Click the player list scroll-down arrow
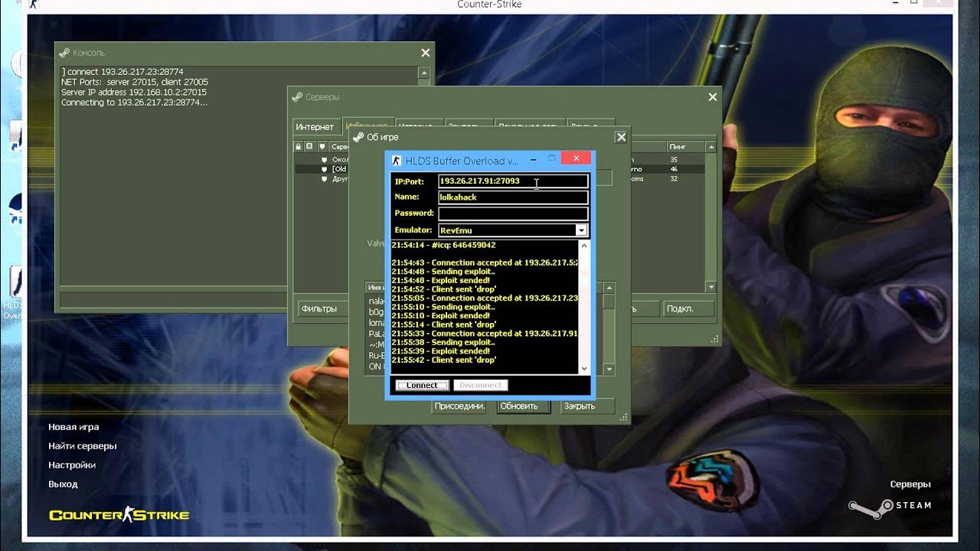The image size is (980, 551). [x=609, y=370]
